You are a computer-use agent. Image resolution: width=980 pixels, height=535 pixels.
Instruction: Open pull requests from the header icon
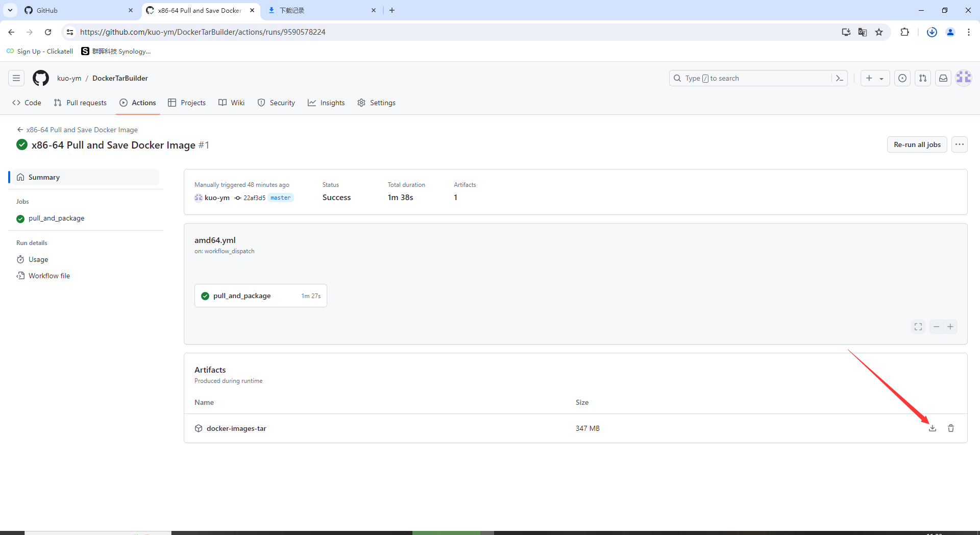click(923, 78)
